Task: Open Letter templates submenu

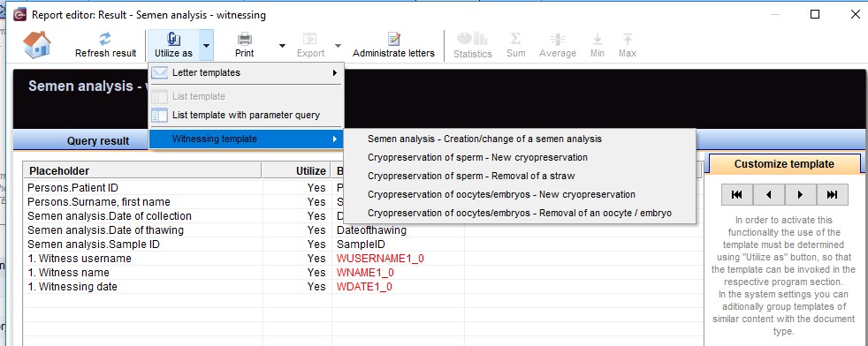Action: 247,72
